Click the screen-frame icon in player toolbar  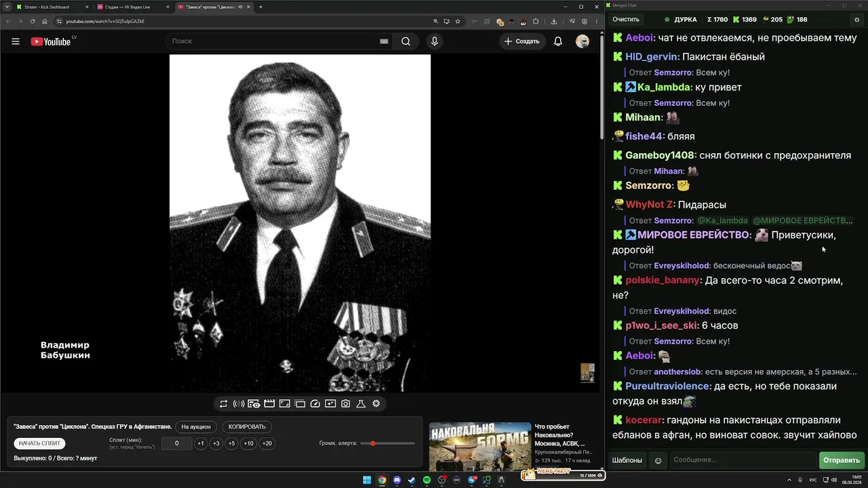tap(285, 404)
